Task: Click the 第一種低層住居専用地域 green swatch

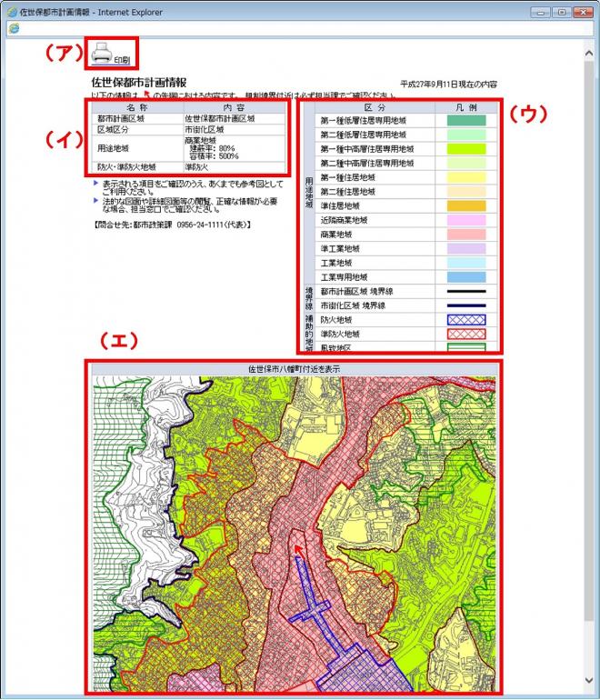Action: click(x=465, y=120)
